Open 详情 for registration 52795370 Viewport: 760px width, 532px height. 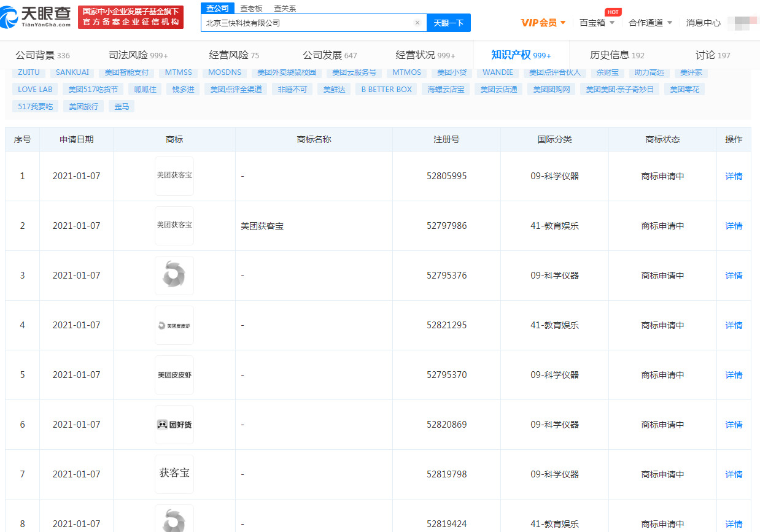734,375
